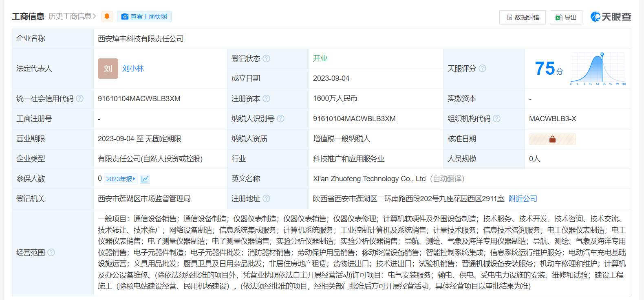Open 历史工商信息 link
Screen dimensions: 644x300
click(72, 16)
